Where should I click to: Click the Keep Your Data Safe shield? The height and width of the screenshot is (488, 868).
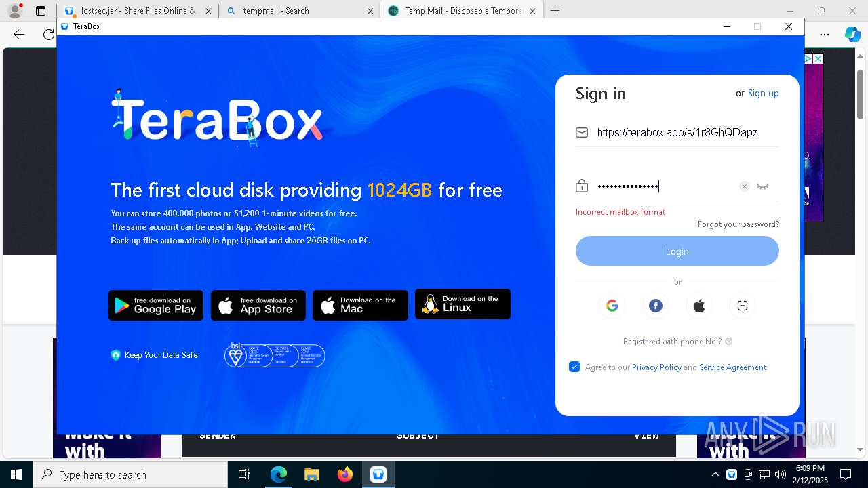pos(115,355)
